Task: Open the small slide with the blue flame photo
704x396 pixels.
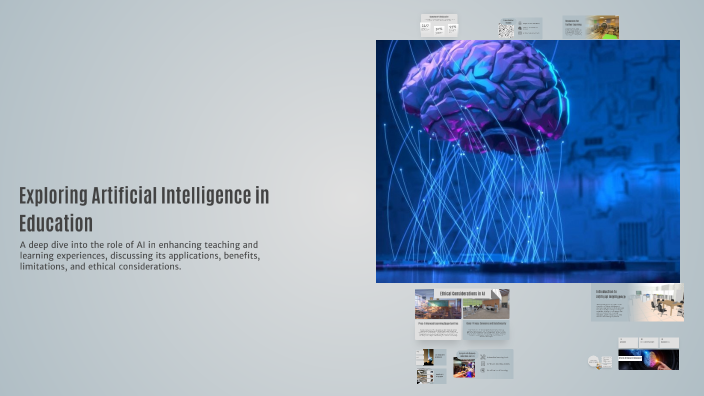Action: coord(431,357)
